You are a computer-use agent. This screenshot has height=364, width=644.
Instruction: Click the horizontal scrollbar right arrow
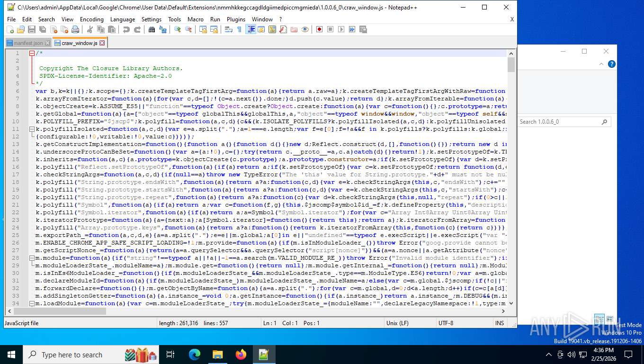503,311
